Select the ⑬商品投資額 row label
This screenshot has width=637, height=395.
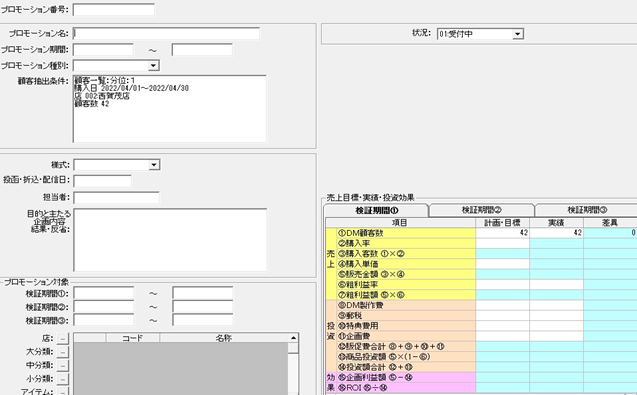coord(406,357)
